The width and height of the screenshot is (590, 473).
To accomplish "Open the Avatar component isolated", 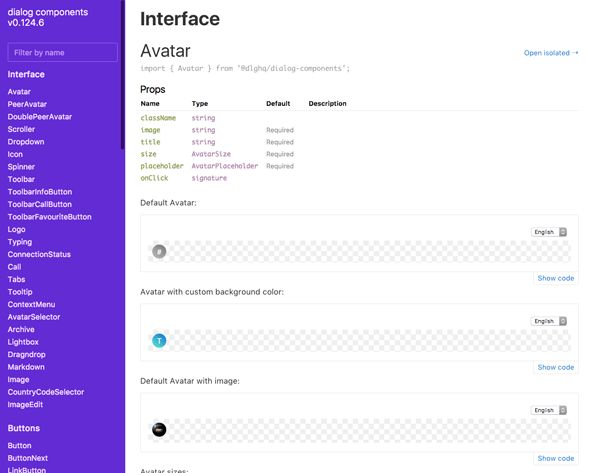I will coord(551,53).
